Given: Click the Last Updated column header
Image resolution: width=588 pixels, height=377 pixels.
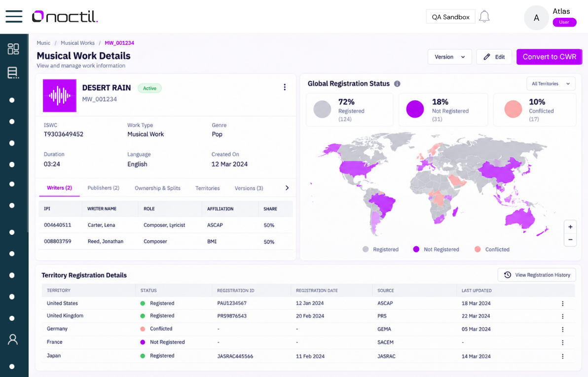Looking at the screenshot, I should point(476,290).
